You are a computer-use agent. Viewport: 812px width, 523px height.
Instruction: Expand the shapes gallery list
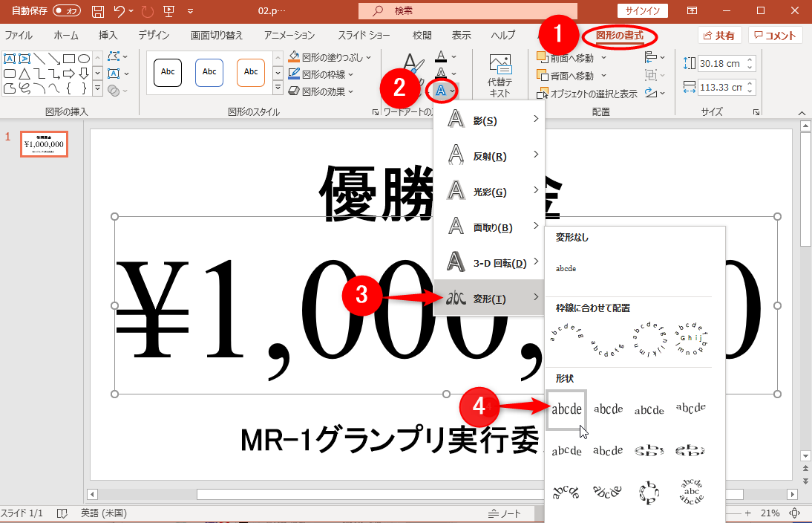click(x=97, y=89)
